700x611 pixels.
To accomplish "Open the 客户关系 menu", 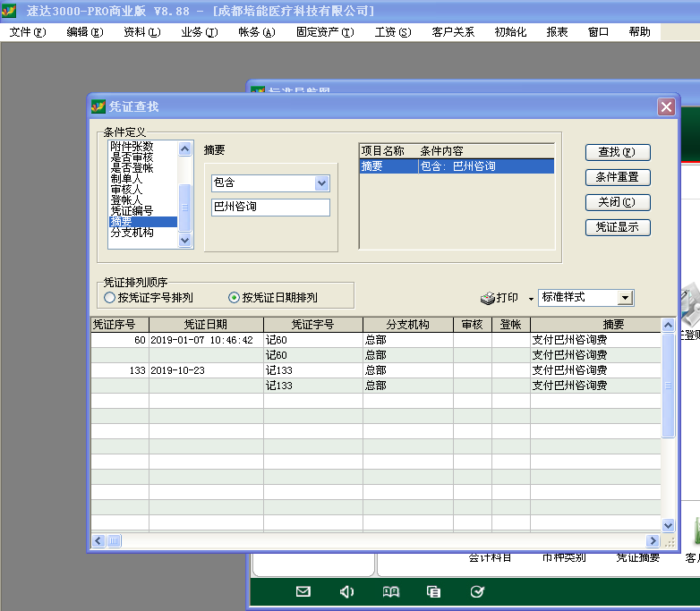I will tap(453, 32).
